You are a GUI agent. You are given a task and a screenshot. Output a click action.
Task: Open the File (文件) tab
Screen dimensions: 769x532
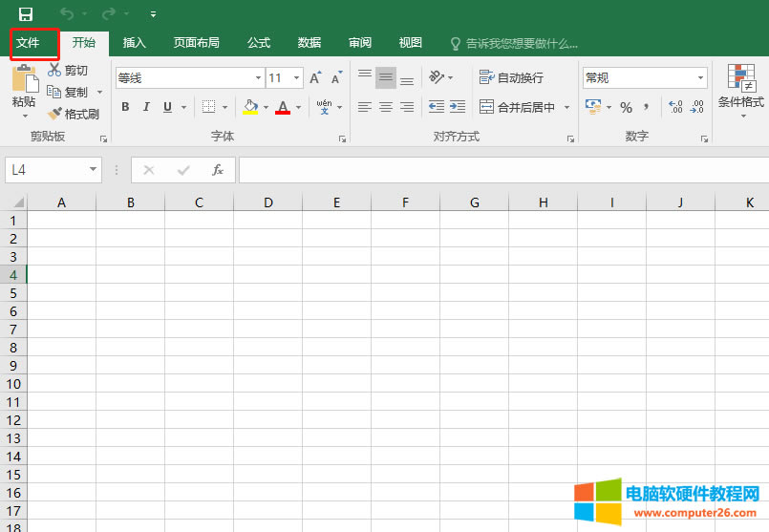coord(28,43)
